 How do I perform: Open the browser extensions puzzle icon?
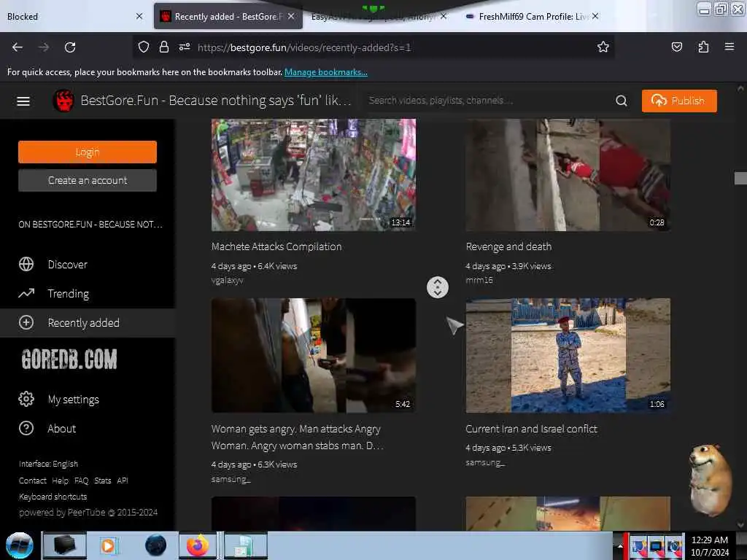click(703, 47)
